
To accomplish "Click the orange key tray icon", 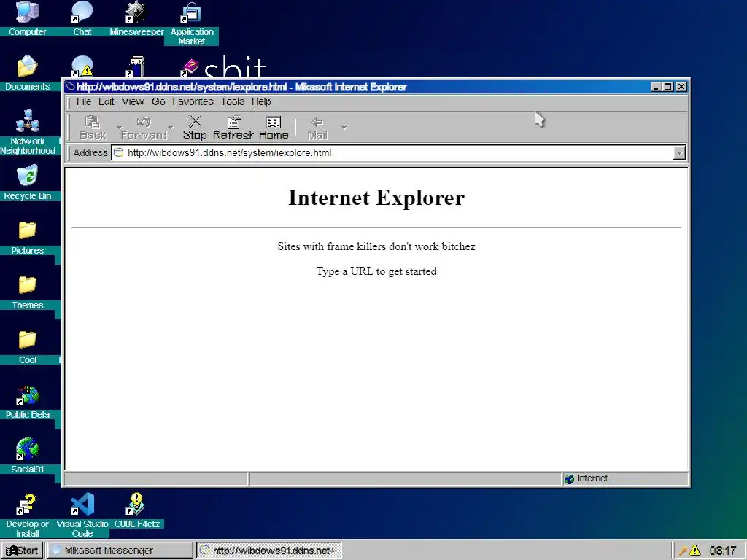I will (x=683, y=551).
